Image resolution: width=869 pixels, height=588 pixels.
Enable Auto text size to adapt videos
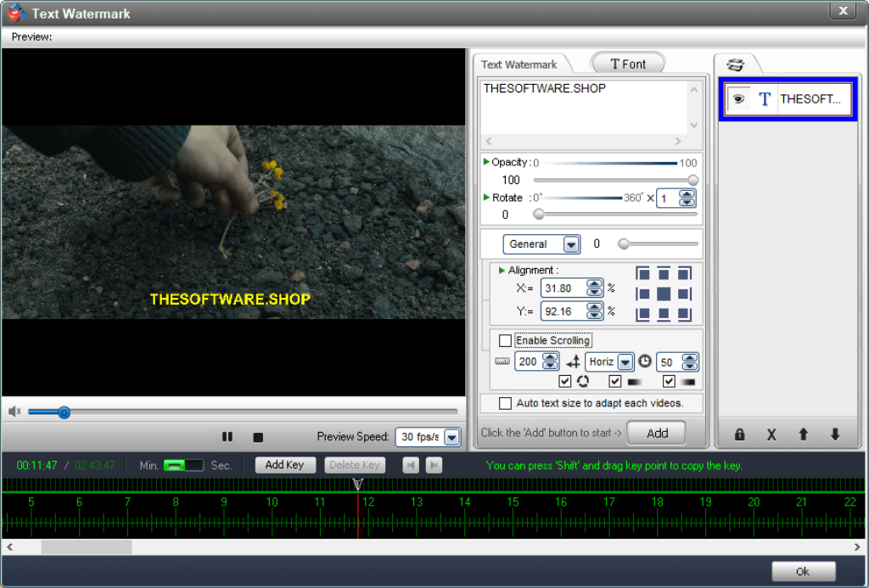pyautogui.click(x=505, y=403)
